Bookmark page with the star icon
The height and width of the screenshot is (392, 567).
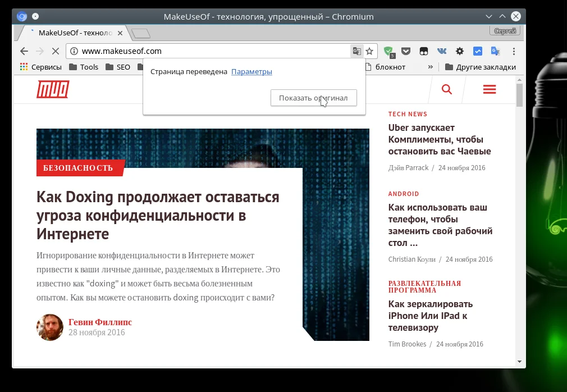(x=369, y=51)
